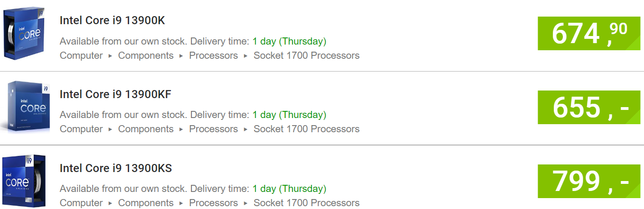This screenshot has height=209, width=644.
Task: Open the Intel Core i9 13900K product title
Action: pos(112,21)
